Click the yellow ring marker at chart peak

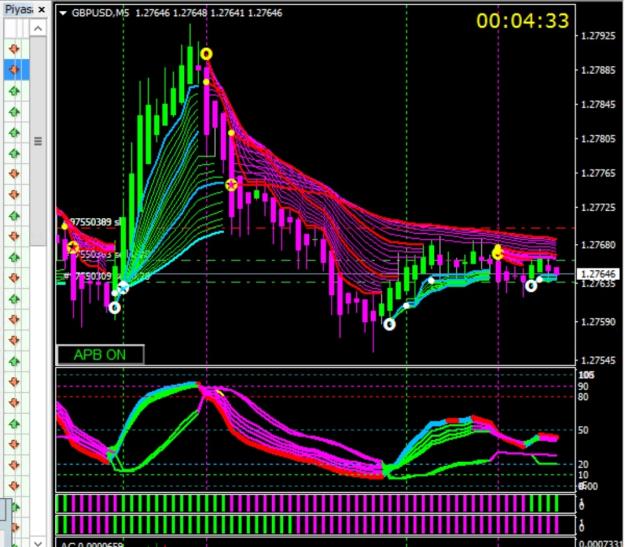tap(206, 54)
